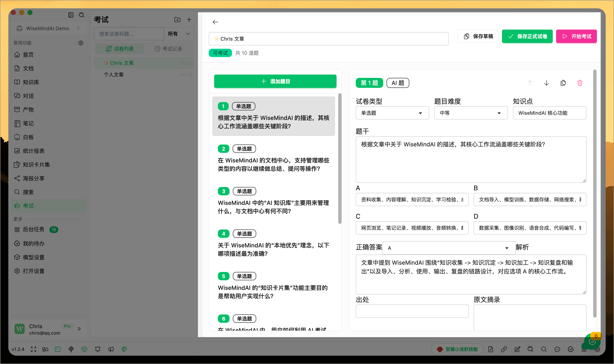Click plus icon to add exam paper
This screenshot has height=364, width=614.
(189, 20)
